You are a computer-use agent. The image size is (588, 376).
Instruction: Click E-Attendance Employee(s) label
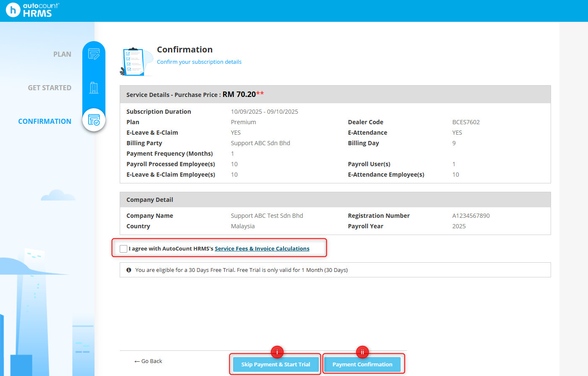click(x=386, y=175)
